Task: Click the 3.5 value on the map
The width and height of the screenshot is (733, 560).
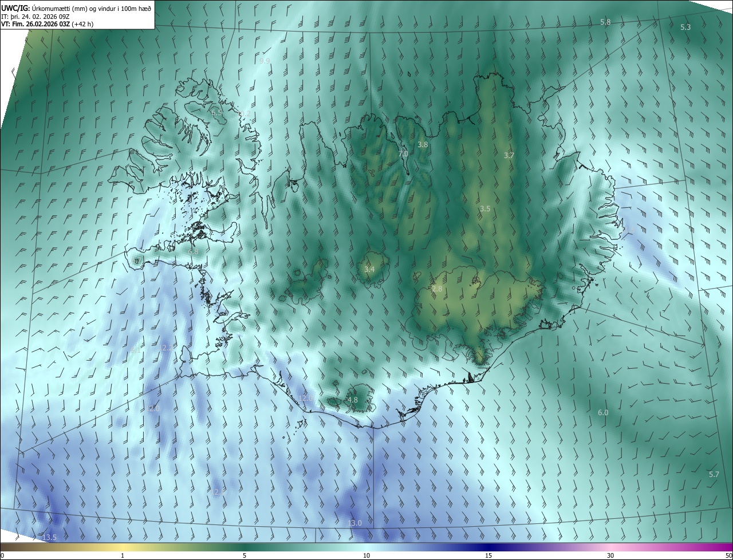Action: [485, 208]
